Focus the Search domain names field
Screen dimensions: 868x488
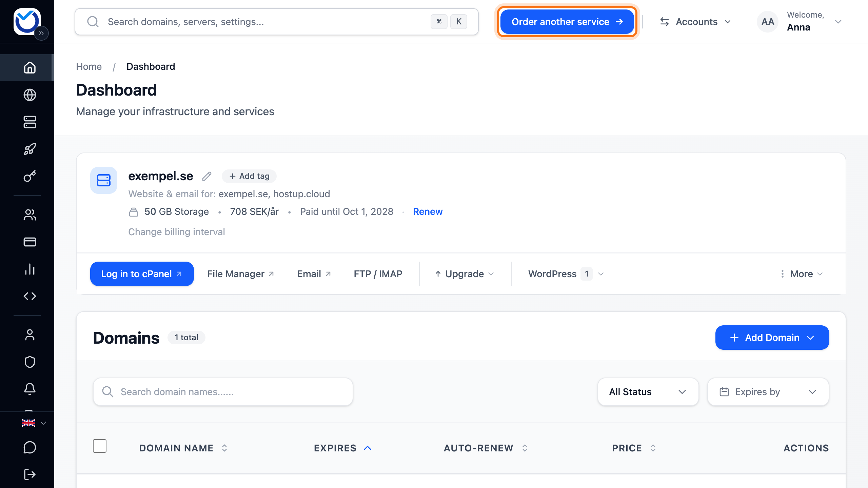pyautogui.click(x=223, y=392)
